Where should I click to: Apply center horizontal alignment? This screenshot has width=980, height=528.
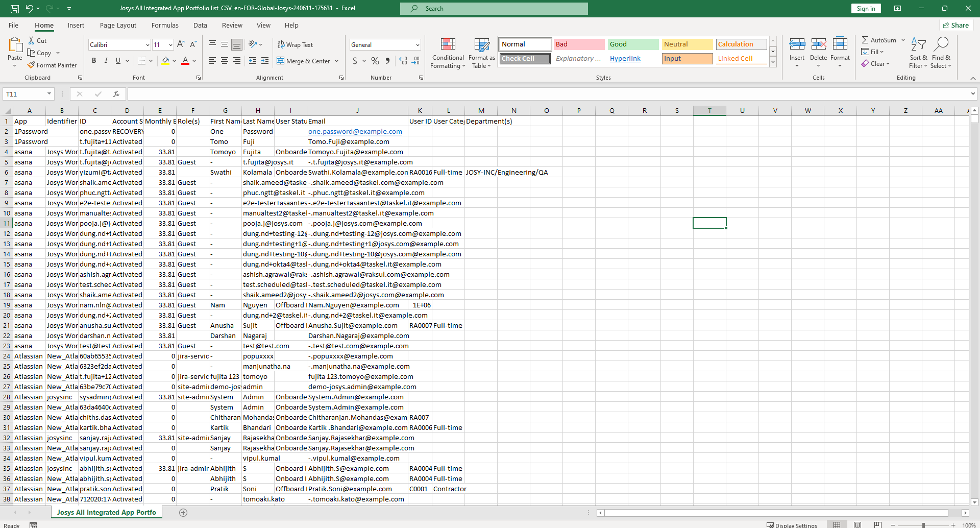(225, 61)
